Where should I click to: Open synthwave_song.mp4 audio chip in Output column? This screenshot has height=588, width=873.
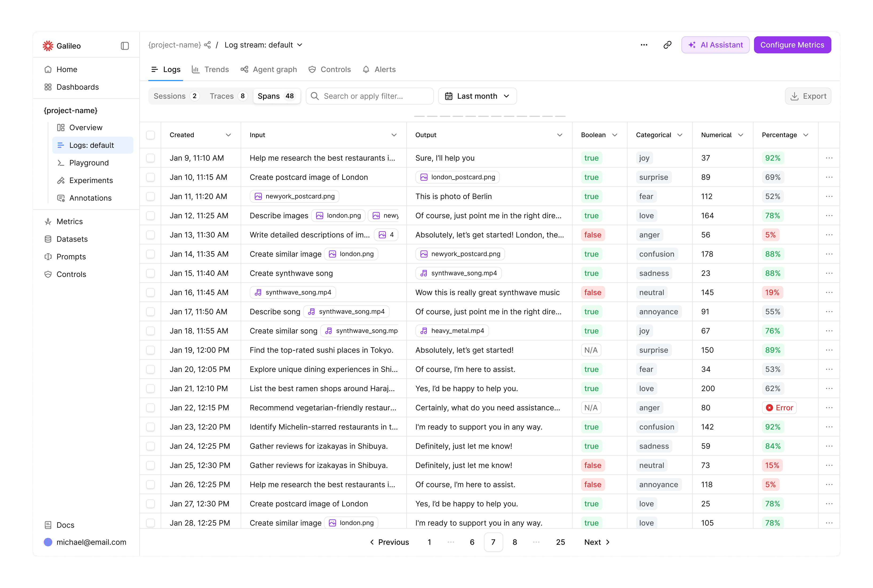point(458,273)
